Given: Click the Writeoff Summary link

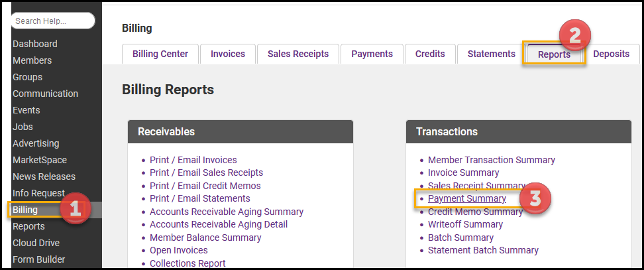Looking at the screenshot, I should [x=465, y=224].
